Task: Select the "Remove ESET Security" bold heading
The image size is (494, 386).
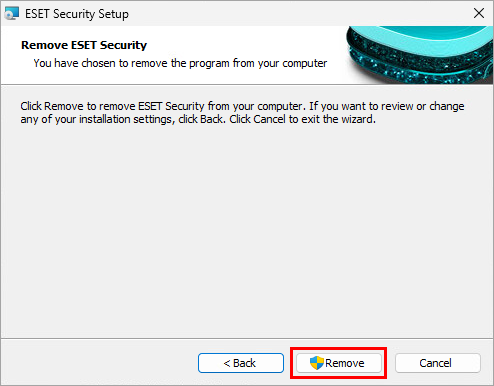Action: [x=84, y=45]
